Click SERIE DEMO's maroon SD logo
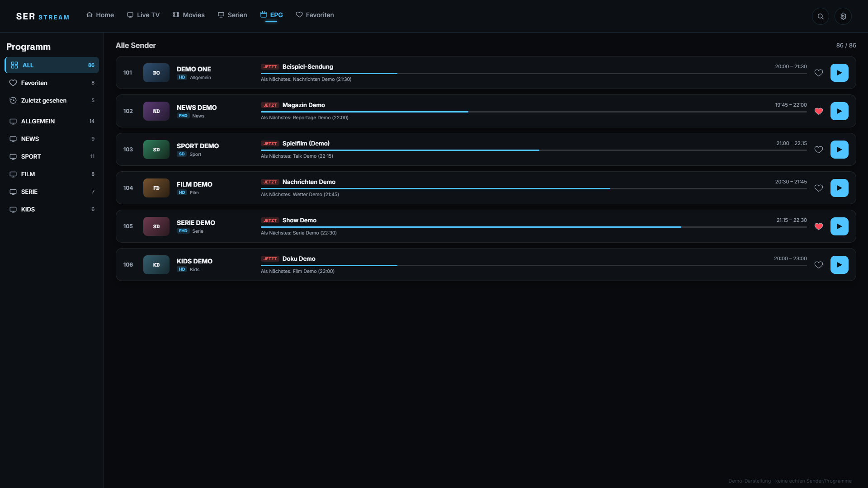 coord(156,226)
